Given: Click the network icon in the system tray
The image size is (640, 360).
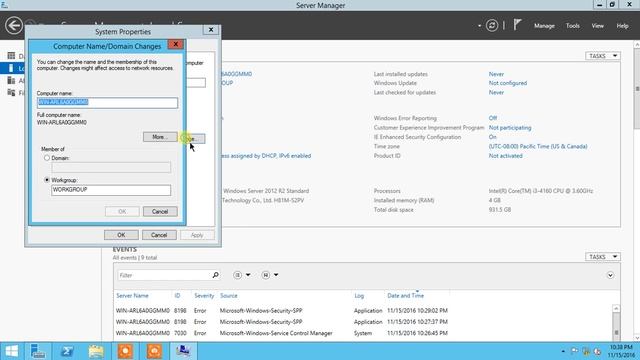Looking at the screenshot, I should (x=586, y=351).
